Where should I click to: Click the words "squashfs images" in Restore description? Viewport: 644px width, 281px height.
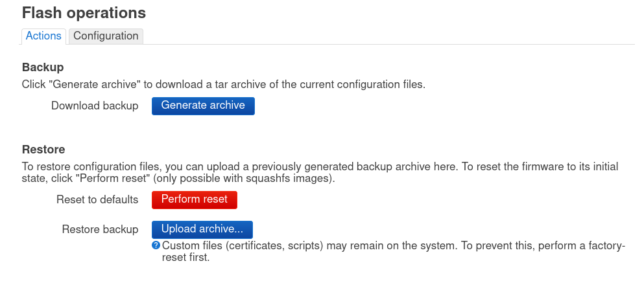tap(296, 179)
